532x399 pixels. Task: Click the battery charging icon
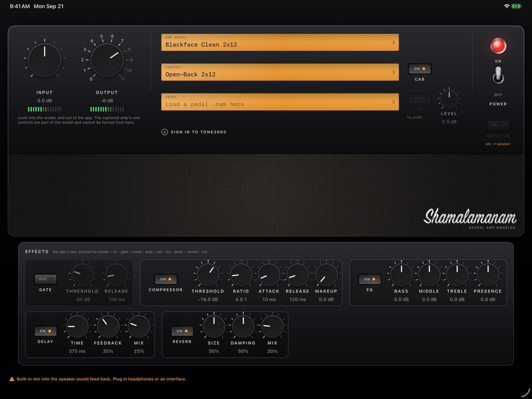point(516,6)
